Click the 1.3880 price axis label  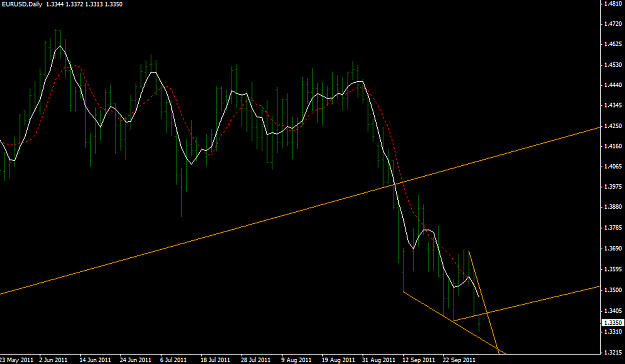[614, 207]
